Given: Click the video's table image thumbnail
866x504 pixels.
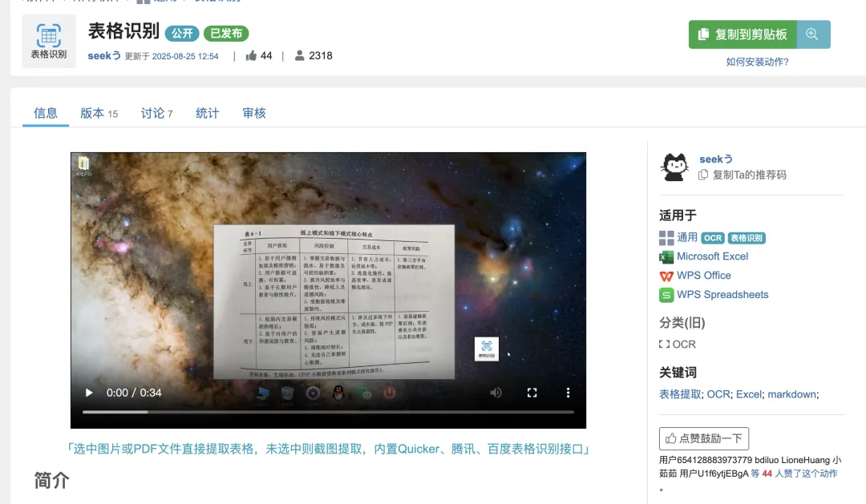Looking at the screenshot, I should (334, 301).
